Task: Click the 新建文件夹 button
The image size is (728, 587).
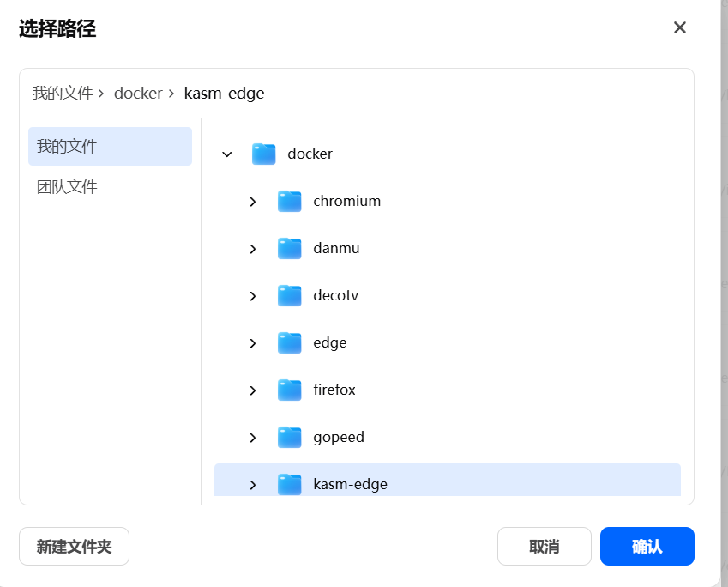Action: (x=74, y=547)
